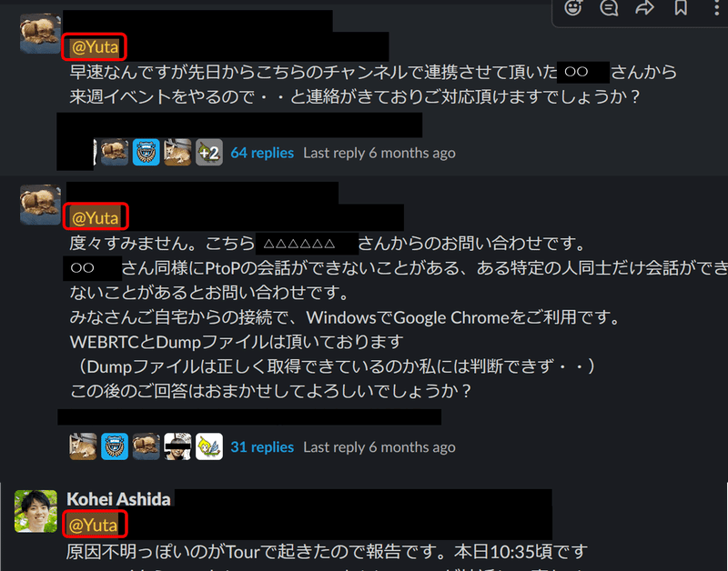The width and height of the screenshot is (728, 571).
Task: Click the @Yuta mention above the 64 replies thread
Action: coord(95,47)
